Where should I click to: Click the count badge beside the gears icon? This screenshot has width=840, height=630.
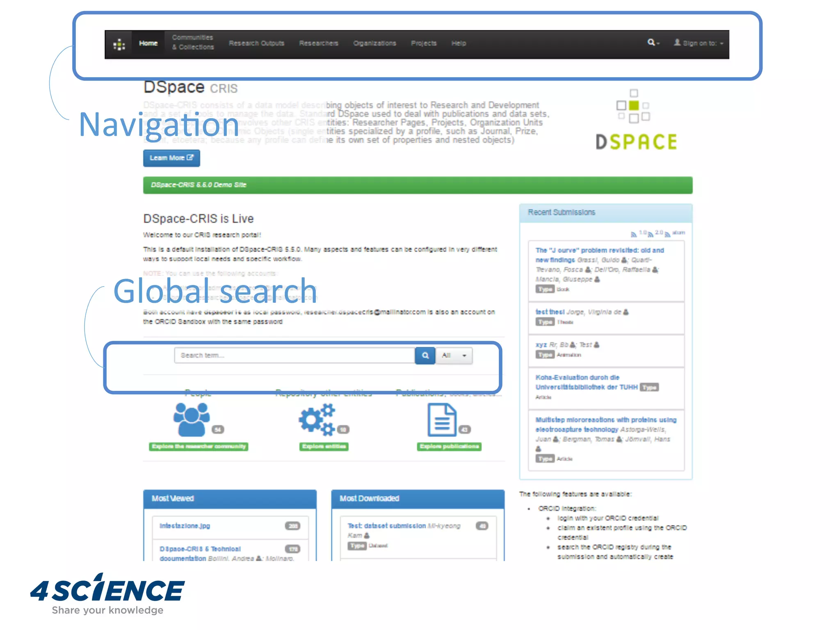click(343, 429)
